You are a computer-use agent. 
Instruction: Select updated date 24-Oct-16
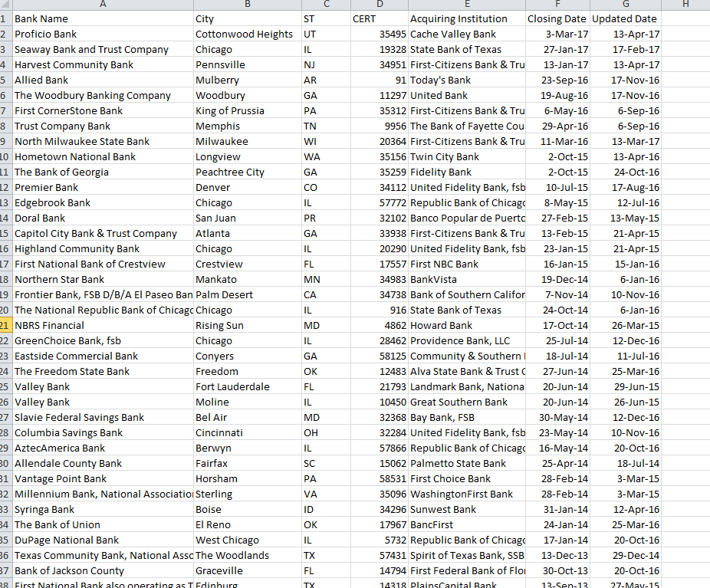point(626,172)
